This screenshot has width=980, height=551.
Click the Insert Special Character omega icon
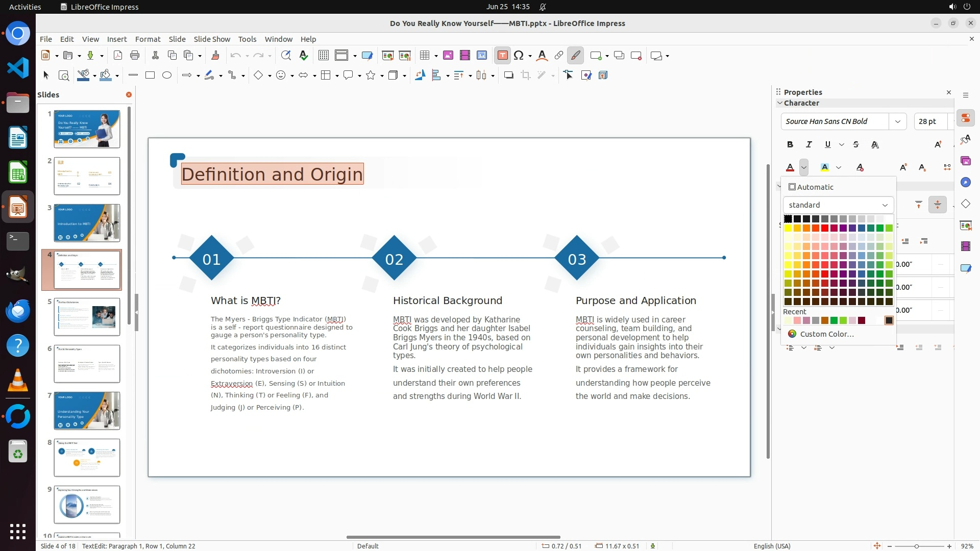(x=519, y=56)
